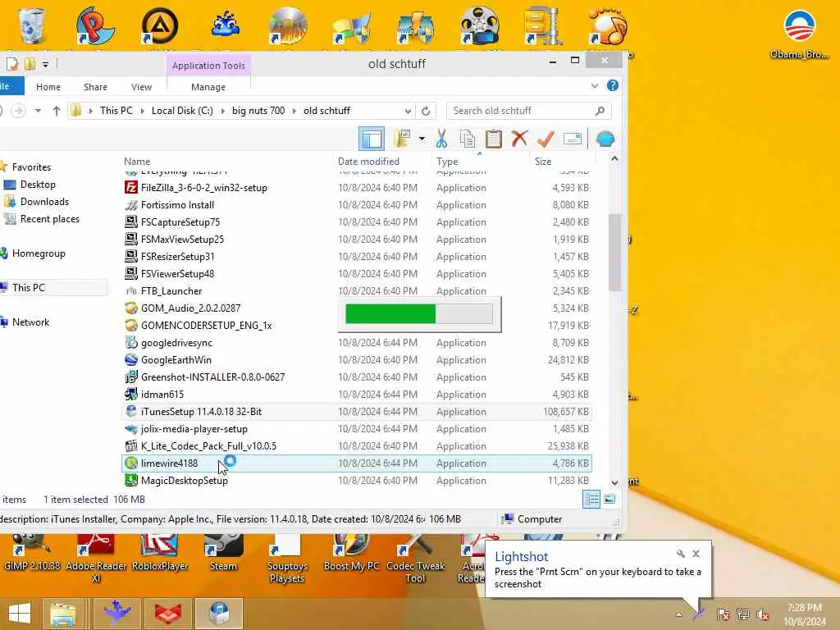Select Recent places in sidebar

[x=50, y=218]
